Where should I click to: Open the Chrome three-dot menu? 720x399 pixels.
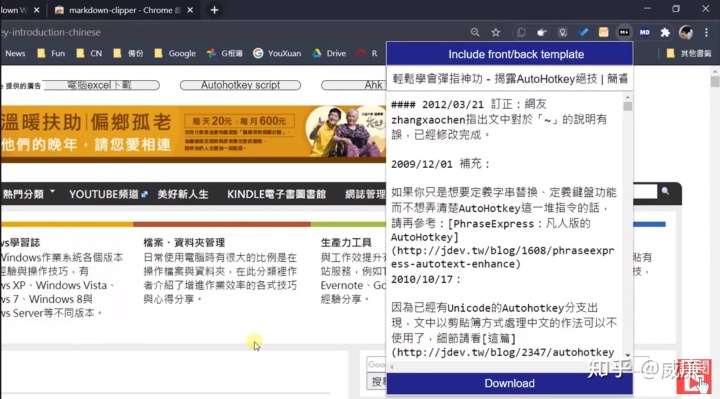click(x=706, y=32)
